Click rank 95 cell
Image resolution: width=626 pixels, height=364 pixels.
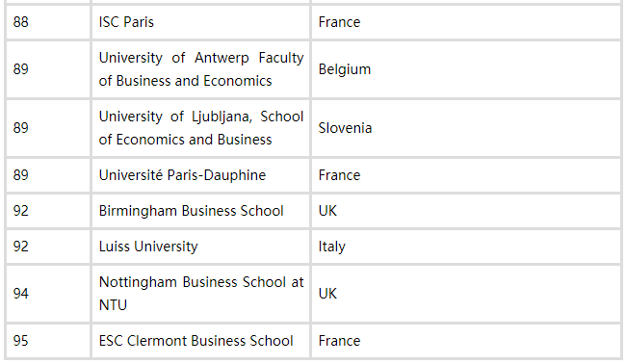pos(48,341)
